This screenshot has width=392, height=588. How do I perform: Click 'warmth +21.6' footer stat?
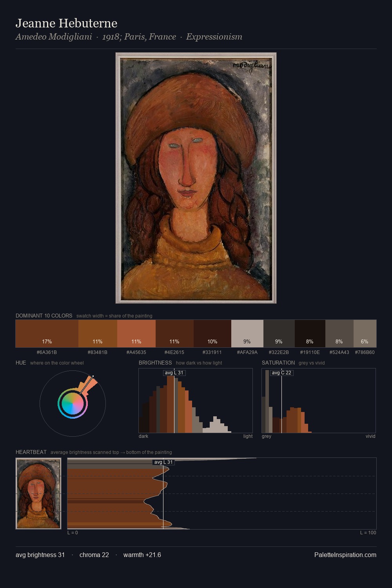tap(142, 555)
